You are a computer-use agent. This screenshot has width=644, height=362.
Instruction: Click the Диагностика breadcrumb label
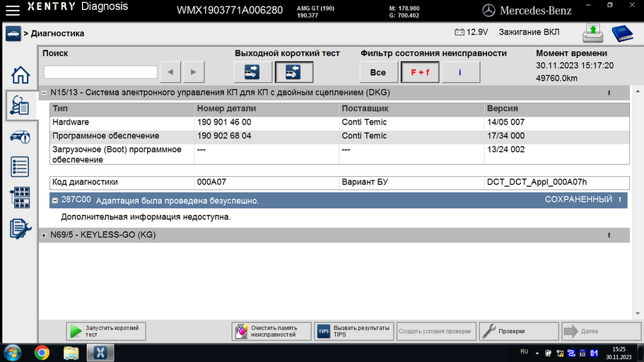click(57, 33)
